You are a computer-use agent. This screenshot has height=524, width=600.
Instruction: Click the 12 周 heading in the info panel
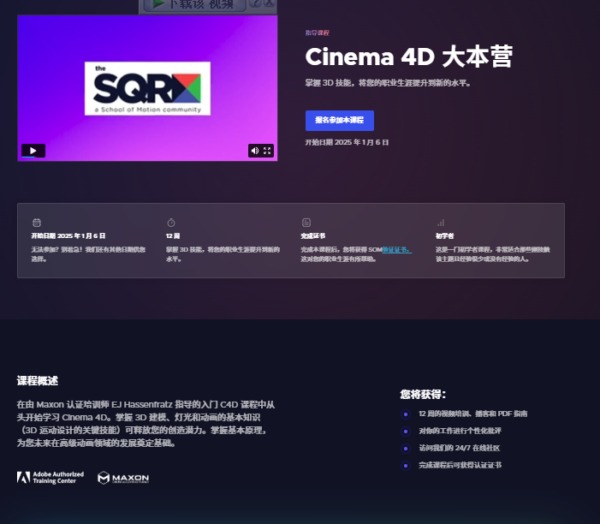click(173, 236)
